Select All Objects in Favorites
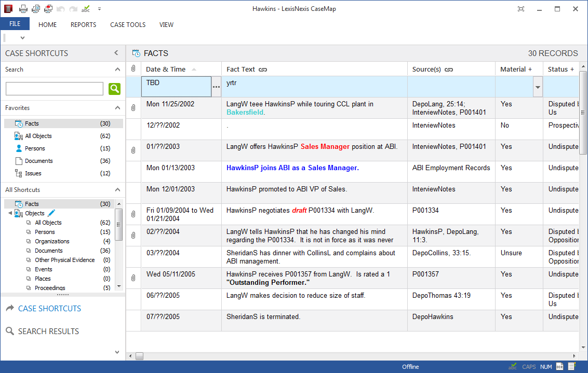 pos(63,136)
